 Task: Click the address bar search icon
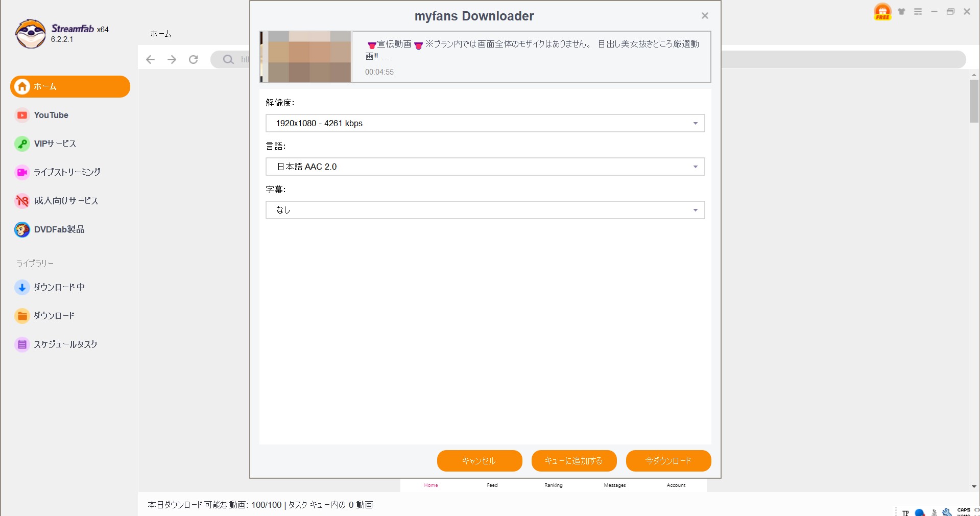coord(228,59)
